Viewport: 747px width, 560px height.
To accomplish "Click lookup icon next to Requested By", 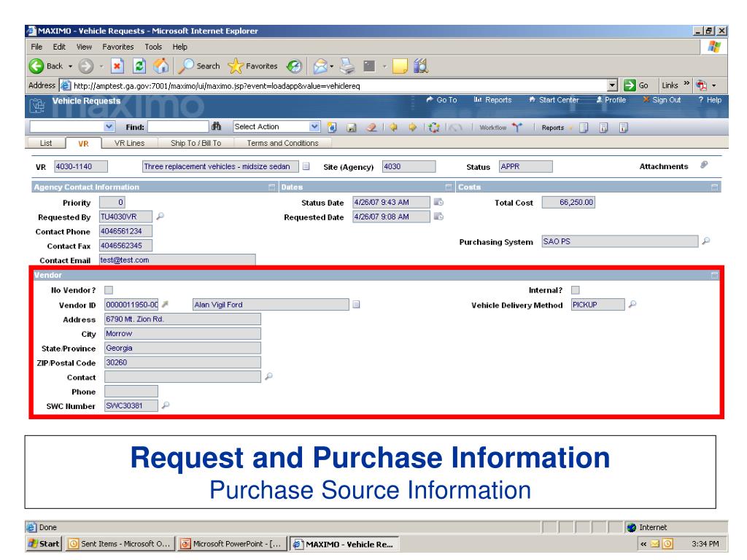I will (160, 216).
